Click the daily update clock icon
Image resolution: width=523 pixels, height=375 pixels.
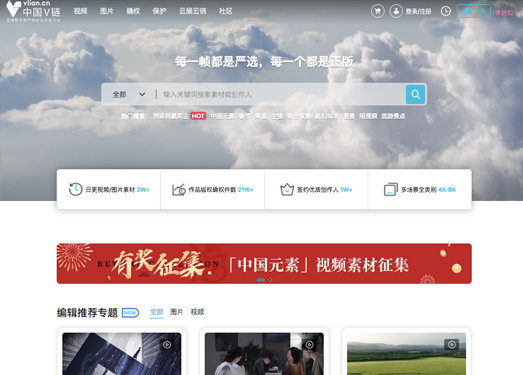[x=76, y=189]
